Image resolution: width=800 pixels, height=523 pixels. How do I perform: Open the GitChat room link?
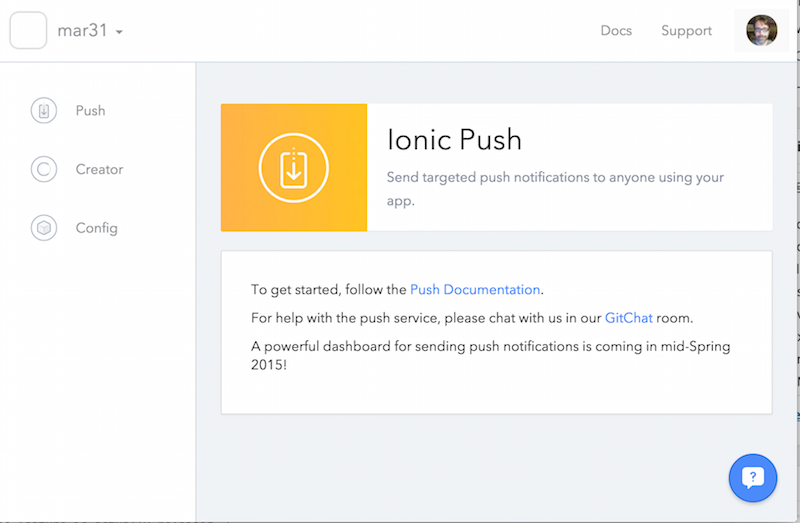628,318
